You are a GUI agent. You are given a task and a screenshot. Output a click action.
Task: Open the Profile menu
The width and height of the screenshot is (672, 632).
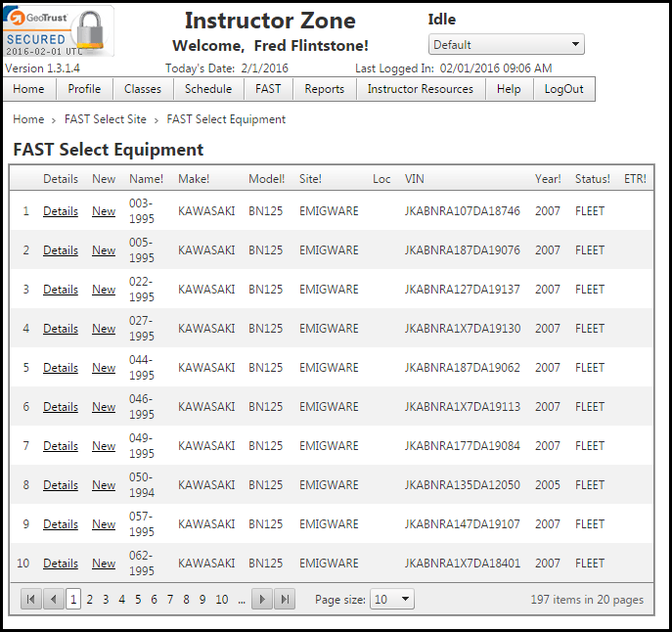tap(84, 89)
